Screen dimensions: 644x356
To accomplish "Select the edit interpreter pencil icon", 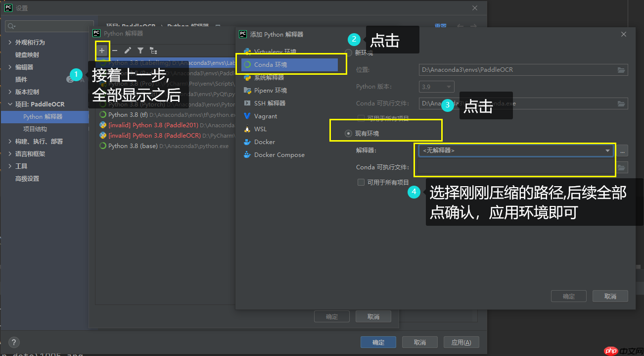I will click(127, 50).
